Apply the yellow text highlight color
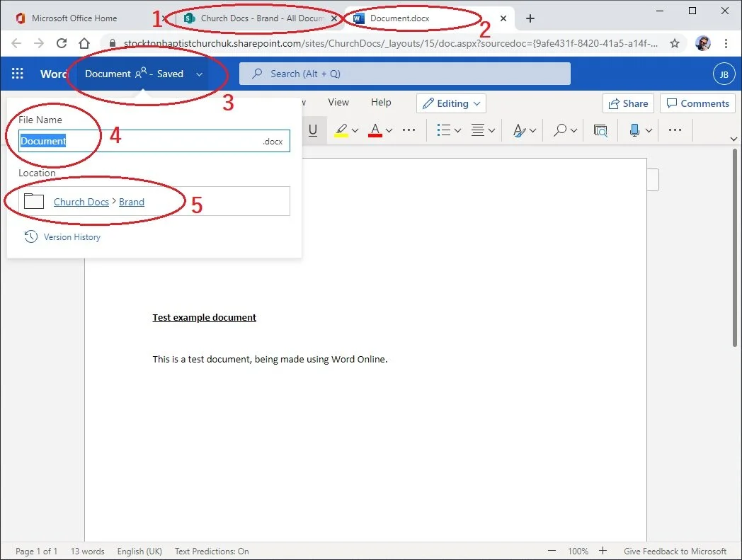The width and height of the screenshot is (742, 560). click(x=341, y=130)
